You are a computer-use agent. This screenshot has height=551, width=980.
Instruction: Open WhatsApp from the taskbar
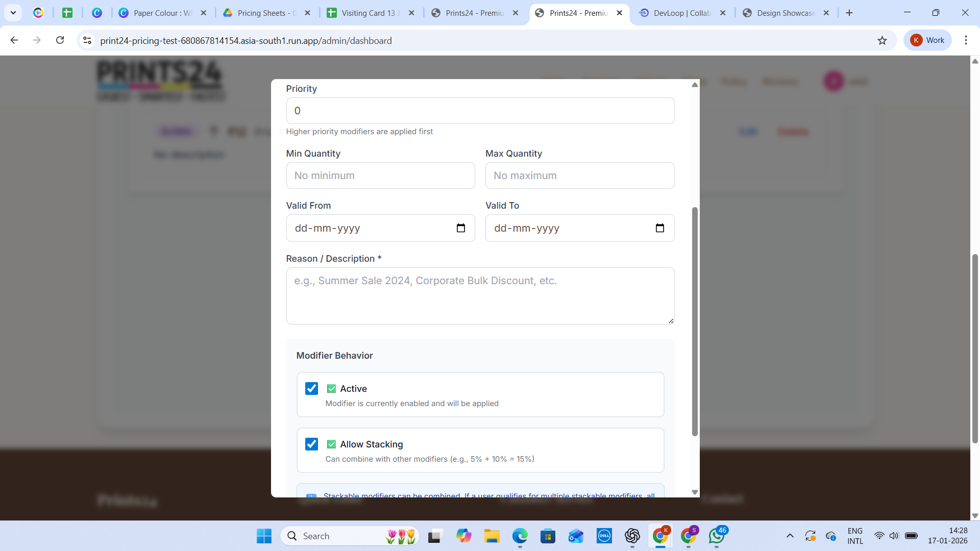click(x=718, y=536)
